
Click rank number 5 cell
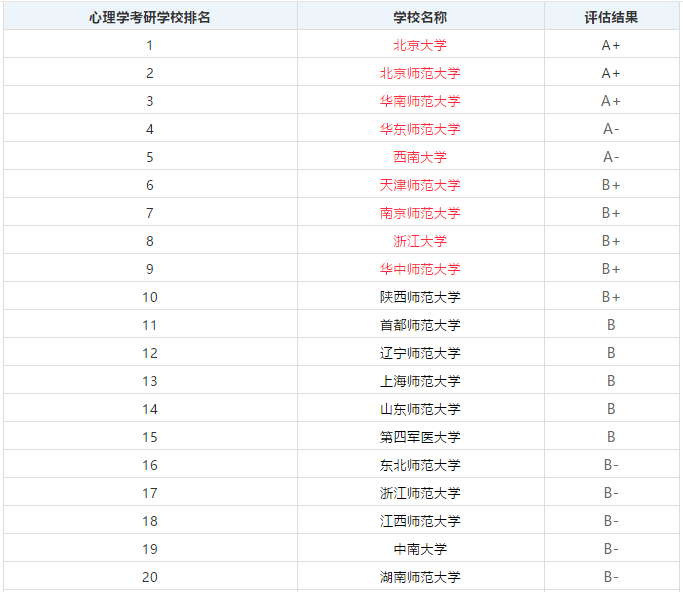[x=150, y=157]
